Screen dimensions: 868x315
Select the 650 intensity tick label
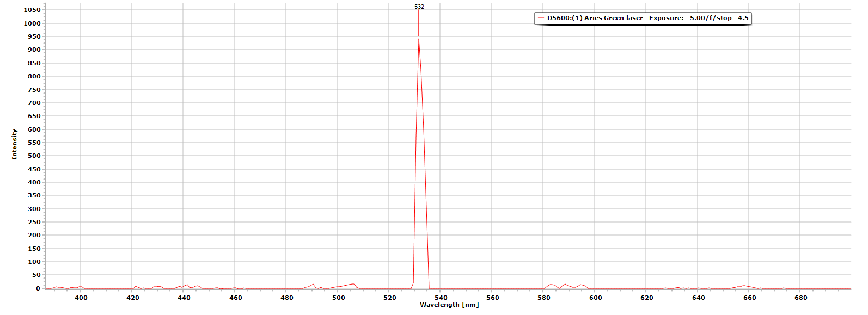pyautogui.click(x=34, y=116)
